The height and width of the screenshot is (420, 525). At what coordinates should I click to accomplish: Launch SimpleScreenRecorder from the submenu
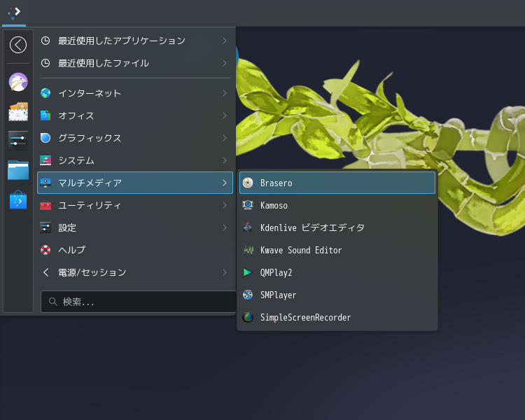click(x=337, y=317)
